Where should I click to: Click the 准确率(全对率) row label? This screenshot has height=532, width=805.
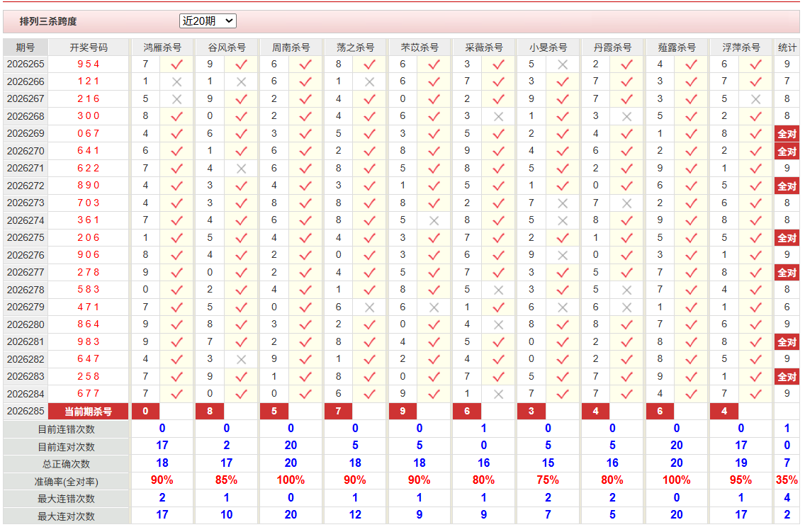click(x=66, y=481)
